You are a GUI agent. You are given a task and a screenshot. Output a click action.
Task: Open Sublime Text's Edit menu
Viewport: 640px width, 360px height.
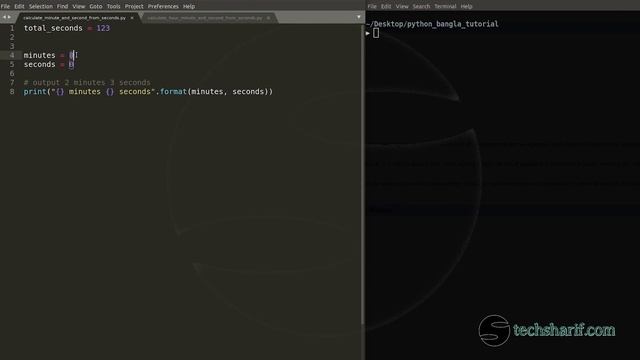(19, 6)
